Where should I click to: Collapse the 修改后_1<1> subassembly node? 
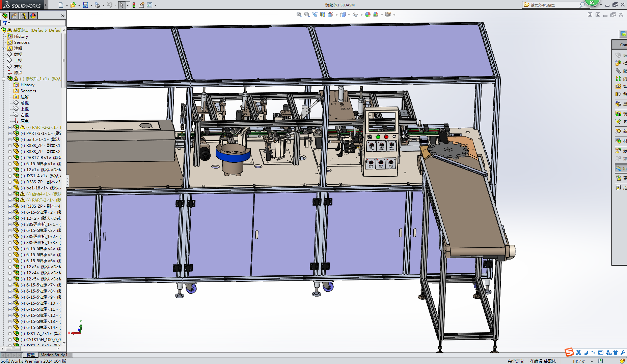4,79
